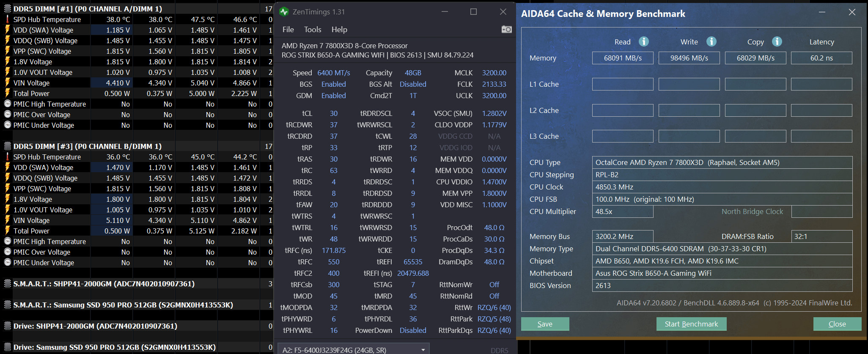
Task: Click the "6400 MT/s" Speed value in ZenTimings
Action: 334,73
